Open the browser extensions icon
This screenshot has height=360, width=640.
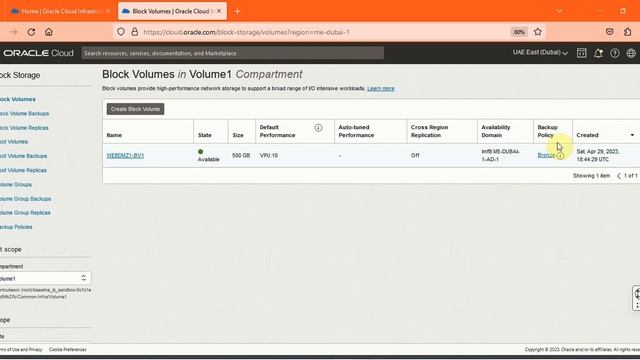[627, 32]
